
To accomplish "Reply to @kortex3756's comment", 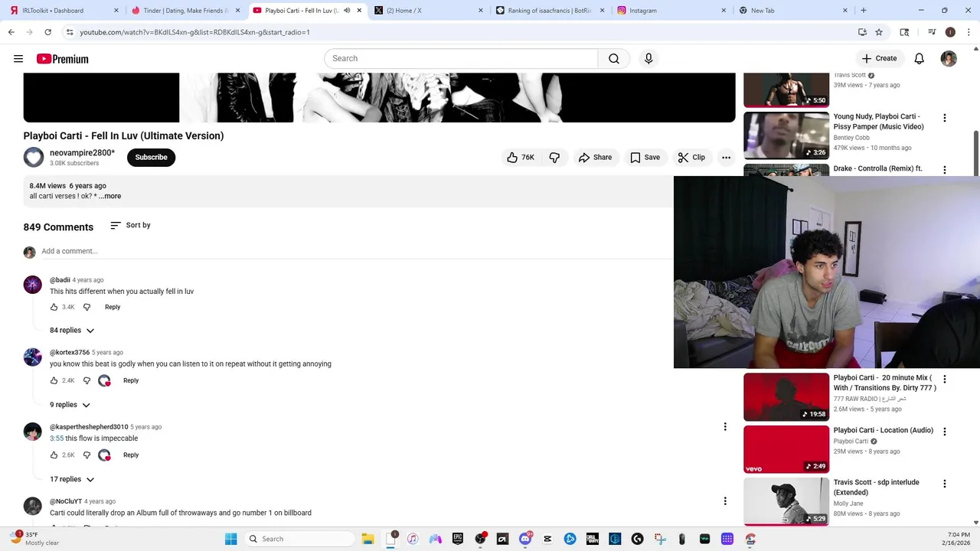I will pyautogui.click(x=131, y=381).
